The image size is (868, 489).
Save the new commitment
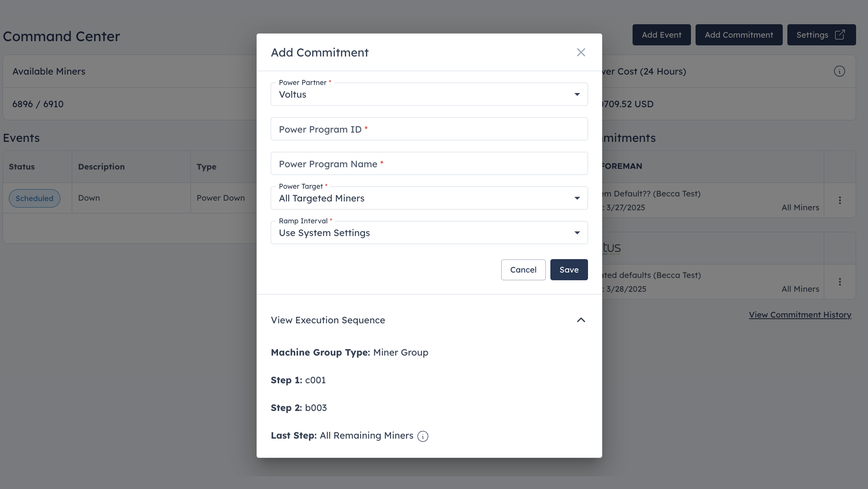coord(569,270)
